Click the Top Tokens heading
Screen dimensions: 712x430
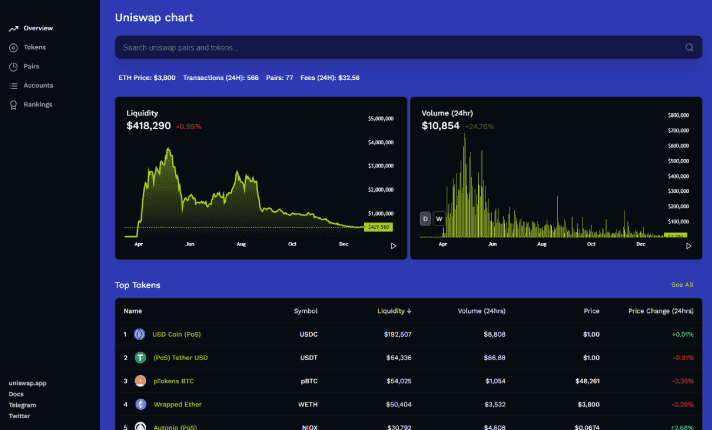click(137, 285)
